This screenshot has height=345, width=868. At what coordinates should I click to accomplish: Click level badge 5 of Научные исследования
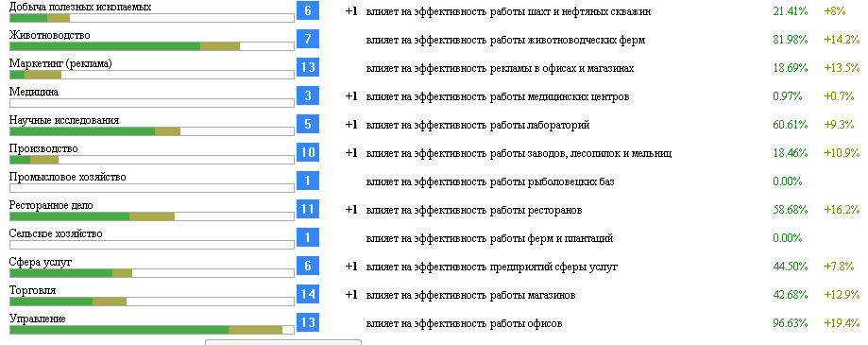pos(308,124)
